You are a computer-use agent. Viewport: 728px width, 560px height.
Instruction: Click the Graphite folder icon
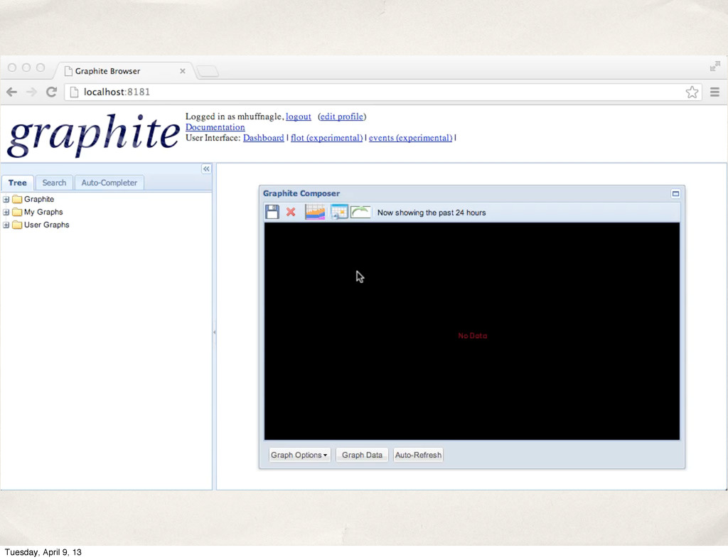pyautogui.click(x=17, y=199)
